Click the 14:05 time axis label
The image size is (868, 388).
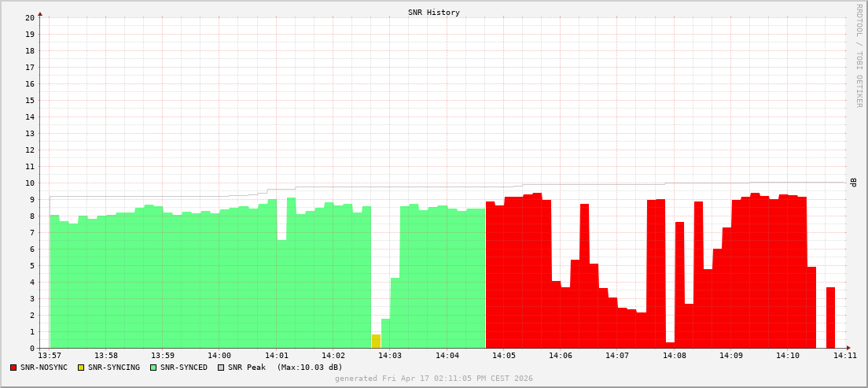(503, 356)
